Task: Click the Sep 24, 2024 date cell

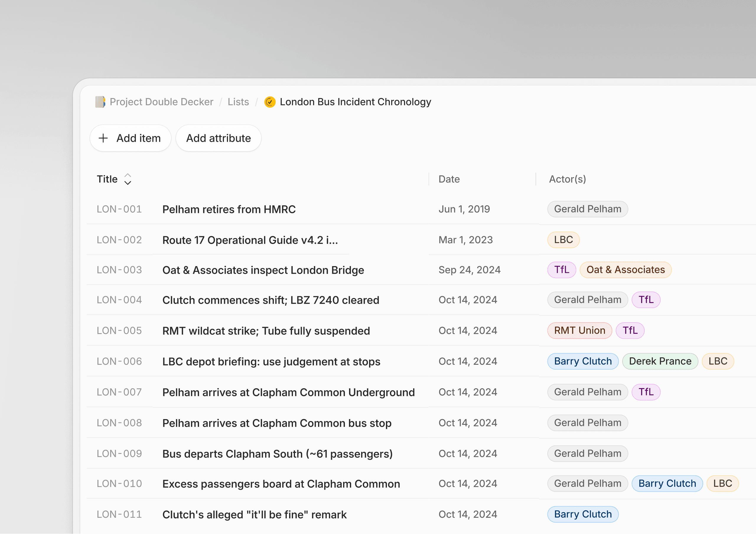Action: coord(470,270)
